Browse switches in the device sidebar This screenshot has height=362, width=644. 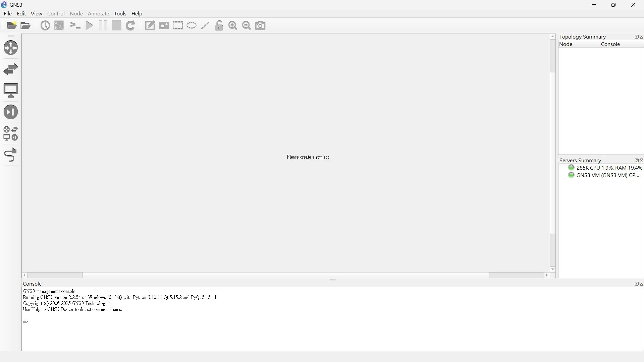click(x=11, y=69)
